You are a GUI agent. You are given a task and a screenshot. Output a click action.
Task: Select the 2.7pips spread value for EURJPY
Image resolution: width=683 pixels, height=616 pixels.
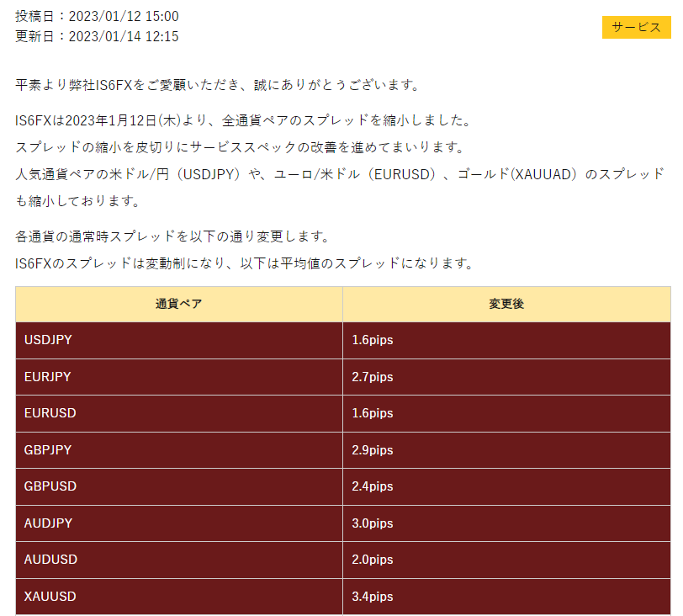[371, 377]
